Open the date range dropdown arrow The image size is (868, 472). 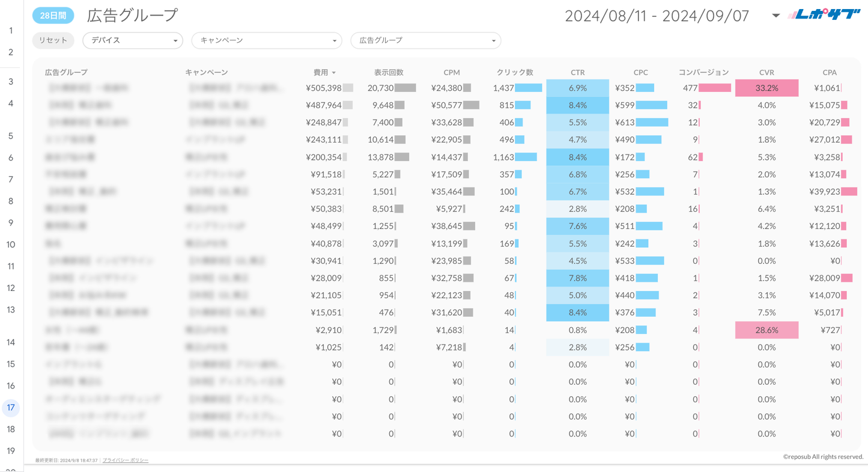tap(775, 16)
